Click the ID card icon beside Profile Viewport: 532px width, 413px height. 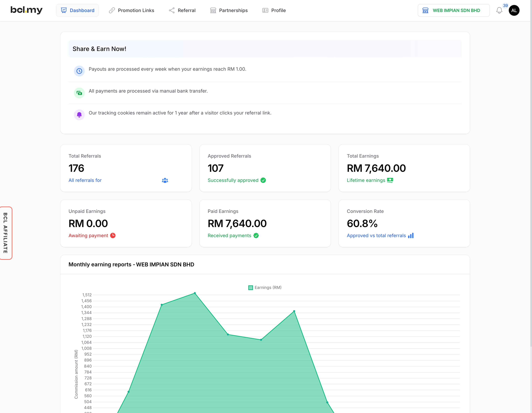tap(265, 10)
